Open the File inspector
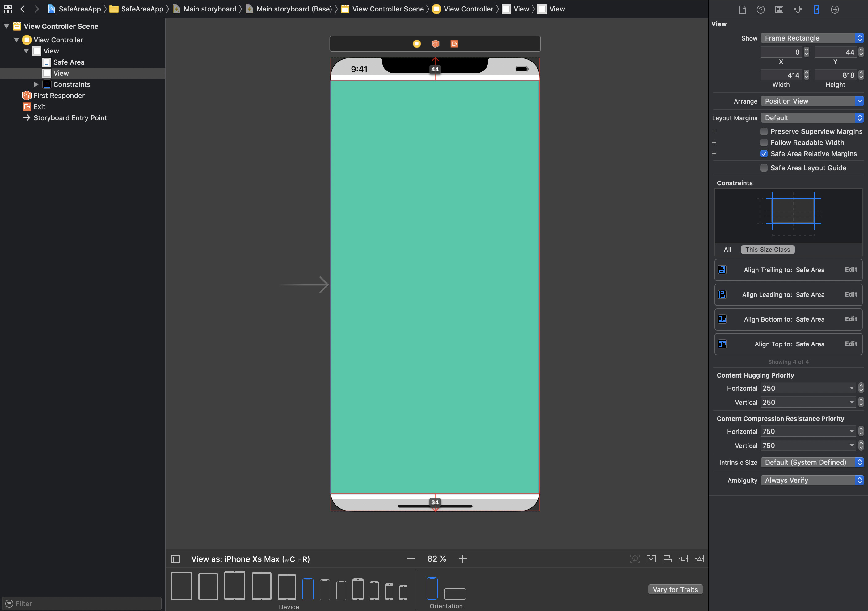 [742, 9]
